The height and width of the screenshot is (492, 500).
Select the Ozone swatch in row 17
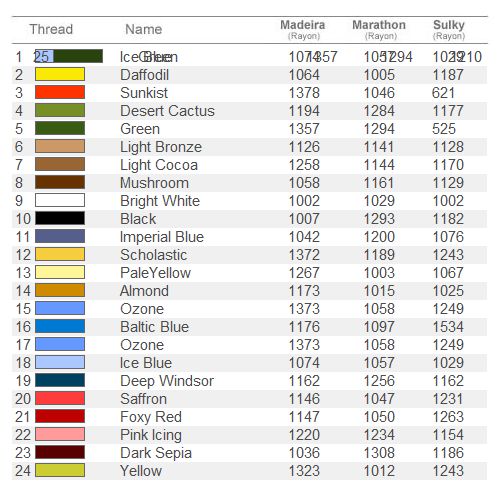(60, 344)
